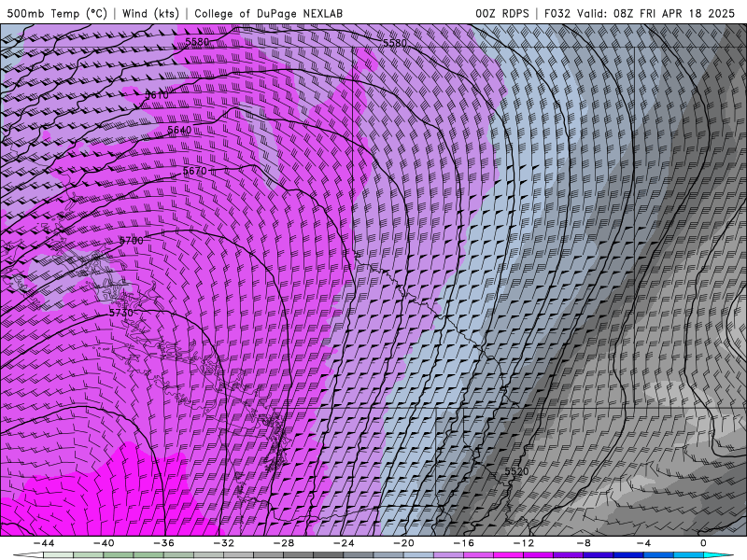This screenshot has height=560, width=747.
Task: Click the -44 colorbar tick label
Action: [43, 543]
